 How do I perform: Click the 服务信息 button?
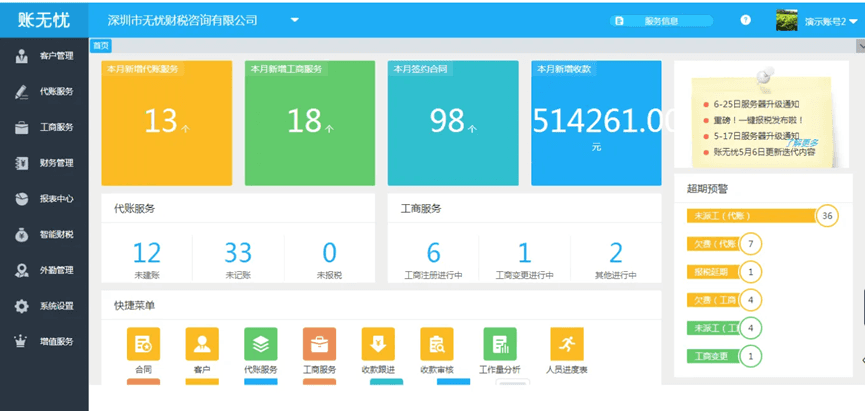coord(661,22)
